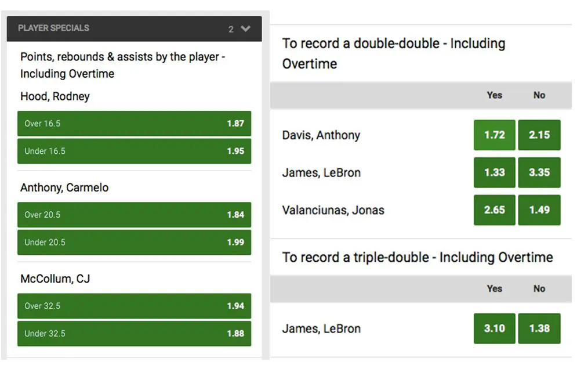Select Hood Under 16.5 at 1.95
588x372 pixels.
[x=135, y=151]
